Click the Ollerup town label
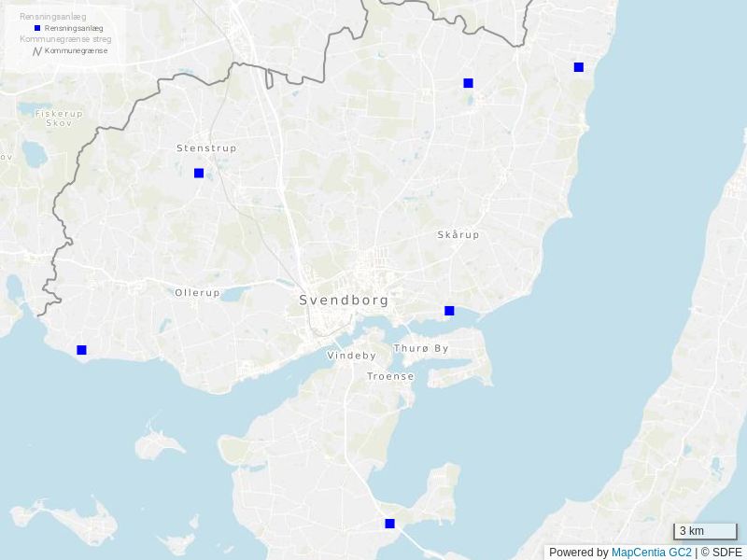The image size is (747, 560). [x=197, y=293]
